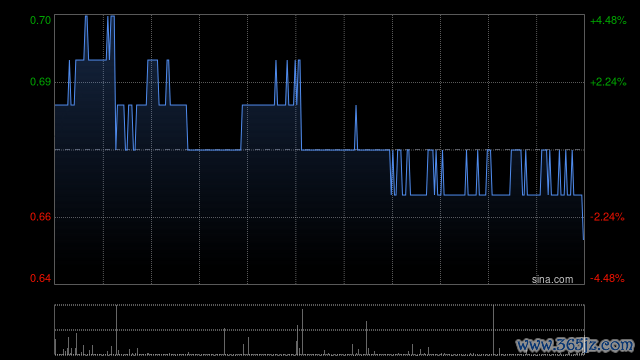Click the -4.48% percentage label

[608, 278]
